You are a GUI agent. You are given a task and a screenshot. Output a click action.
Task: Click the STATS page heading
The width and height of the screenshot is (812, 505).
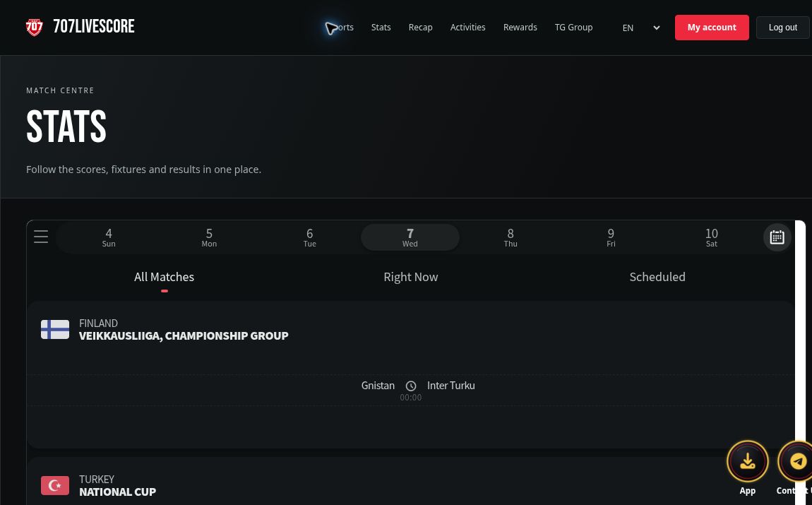tap(66, 126)
